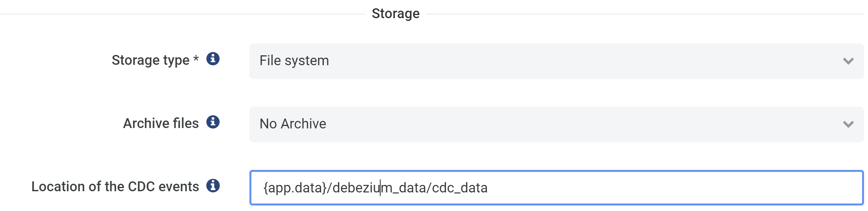This screenshot has width=868, height=211.
Task: Click the divider line left of the Storage heading
Action: (182, 14)
